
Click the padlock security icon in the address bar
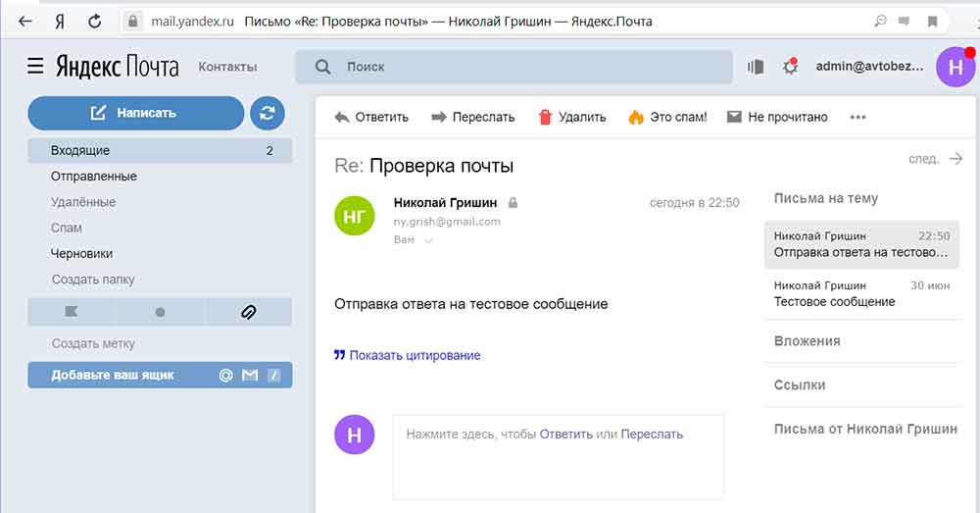click(132, 22)
